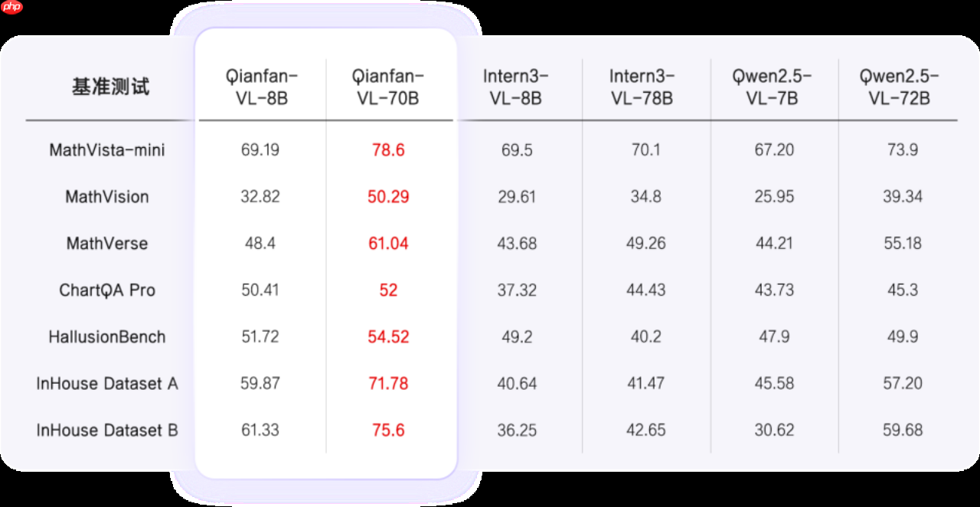980x507 pixels.
Task: Click the MathVista-mini row label
Action: (107, 150)
